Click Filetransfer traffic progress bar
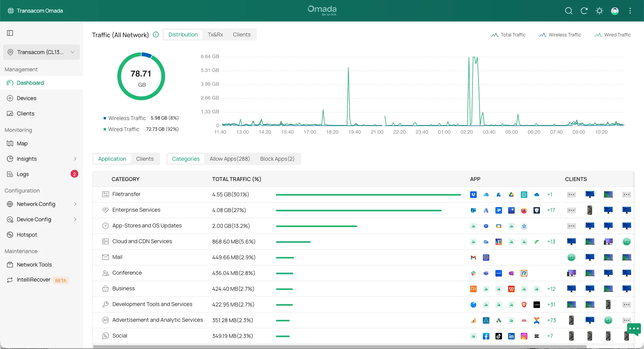The height and width of the screenshot is (349, 644). [x=368, y=195]
